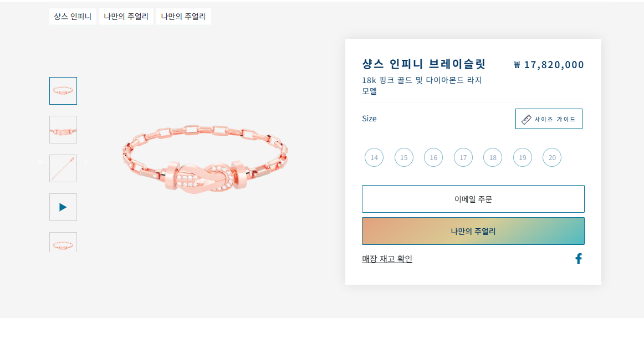Click the main bracelet image to zoom
This screenshot has height=344, width=644.
(205, 161)
